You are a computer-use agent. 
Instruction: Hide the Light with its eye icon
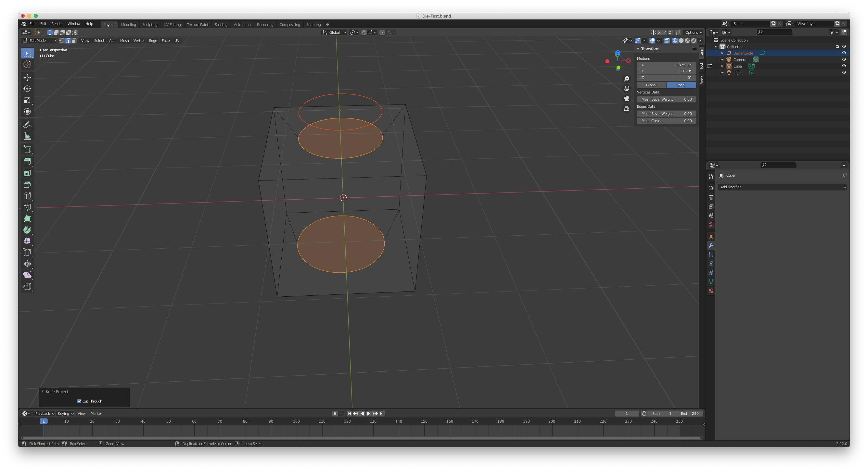pyautogui.click(x=844, y=72)
